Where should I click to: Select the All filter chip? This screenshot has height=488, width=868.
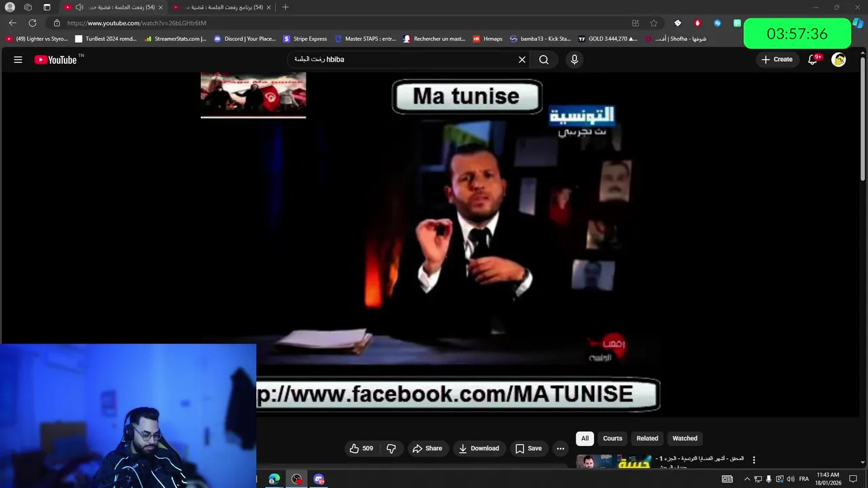click(585, 439)
